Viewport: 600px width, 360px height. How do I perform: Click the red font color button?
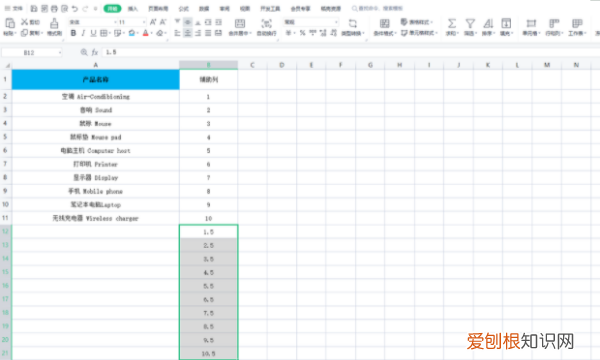145,33
